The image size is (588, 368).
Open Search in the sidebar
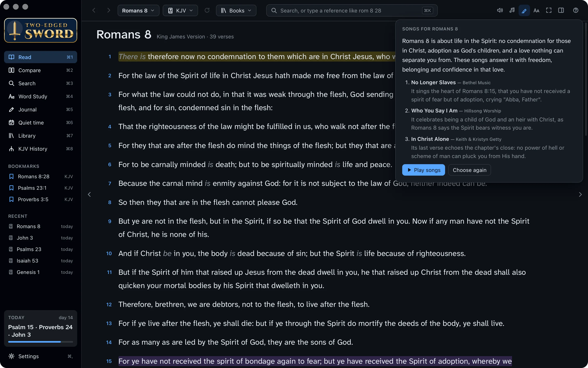point(41,83)
